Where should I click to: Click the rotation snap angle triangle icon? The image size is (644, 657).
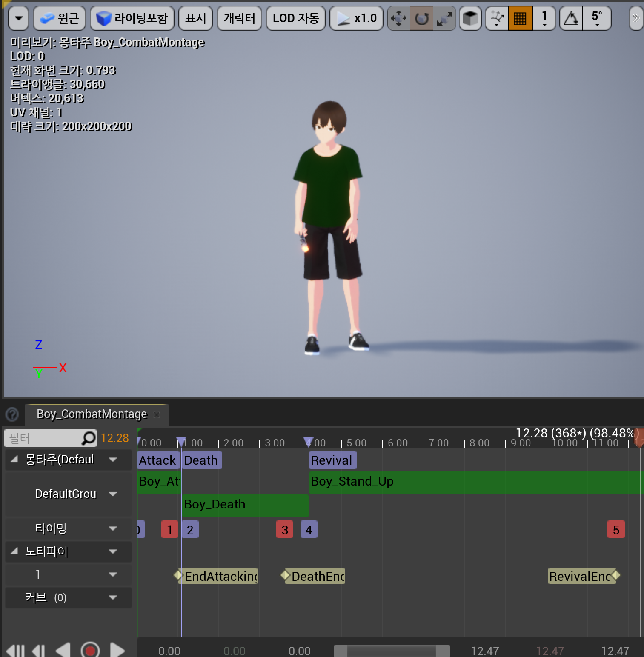coord(571,18)
